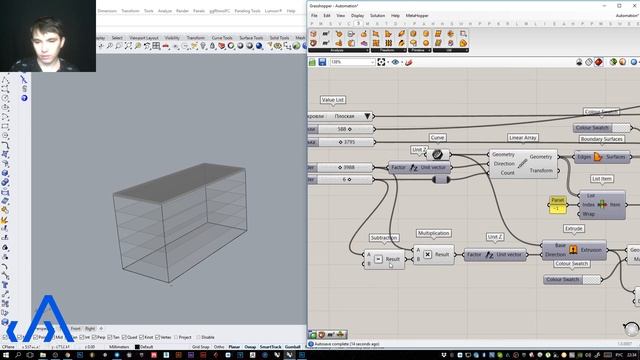Open Grasshopper File menu

coord(314,16)
